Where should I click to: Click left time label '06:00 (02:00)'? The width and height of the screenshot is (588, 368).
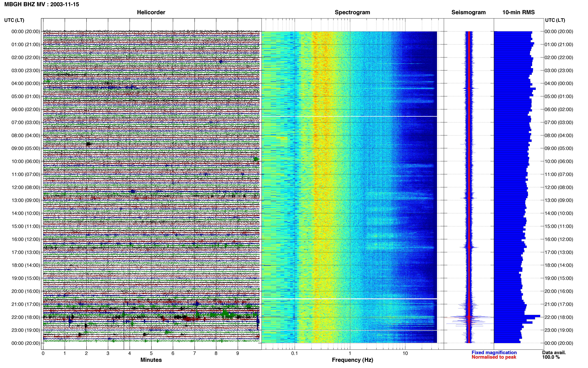(x=26, y=109)
